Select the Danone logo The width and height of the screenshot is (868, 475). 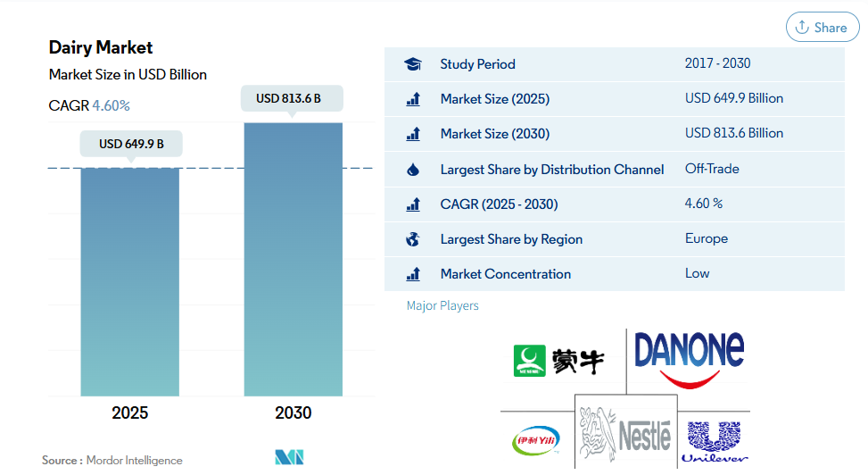click(x=688, y=359)
